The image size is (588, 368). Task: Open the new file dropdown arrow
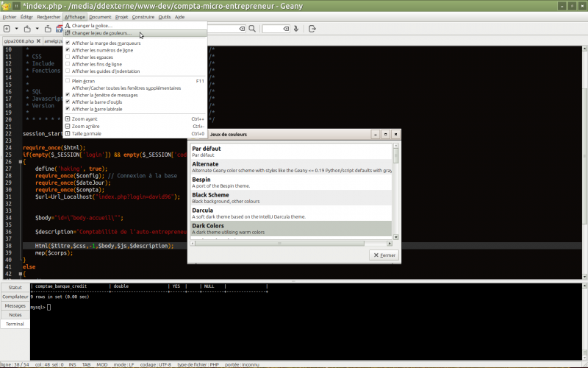15,29
